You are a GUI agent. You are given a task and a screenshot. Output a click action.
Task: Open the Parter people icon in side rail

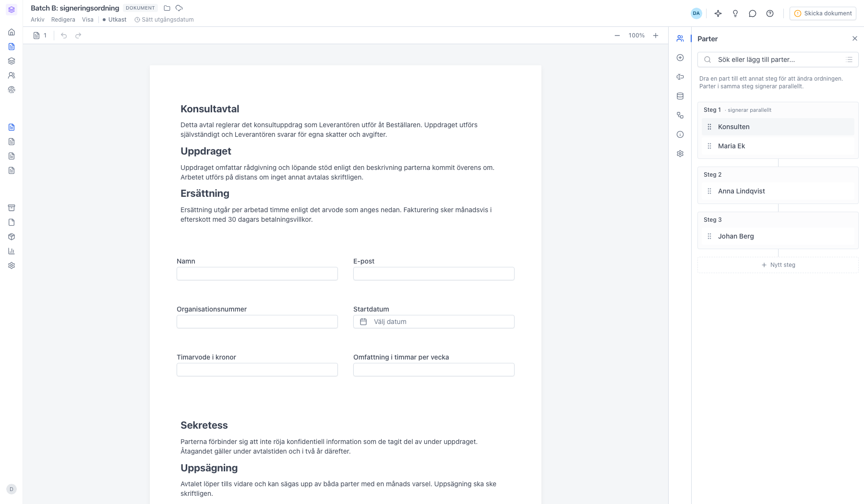coord(680,38)
